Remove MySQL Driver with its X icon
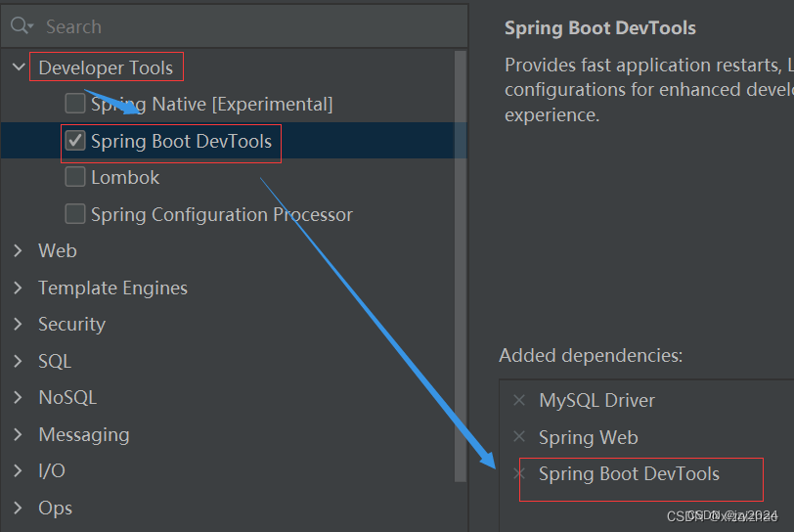The image size is (794, 532). click(519, 400)
